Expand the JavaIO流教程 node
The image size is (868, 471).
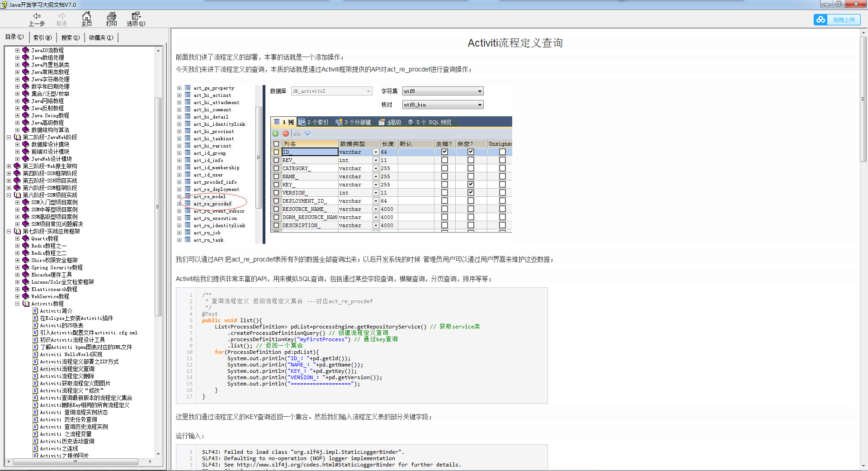[17, 50]
